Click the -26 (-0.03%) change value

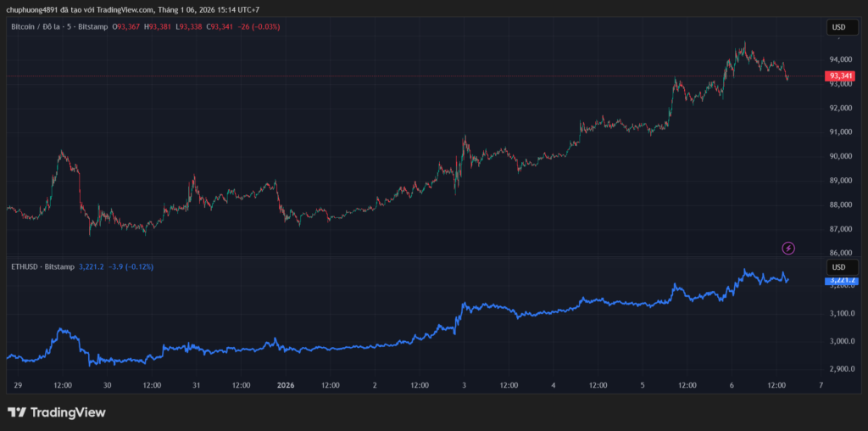pos(259,27)
